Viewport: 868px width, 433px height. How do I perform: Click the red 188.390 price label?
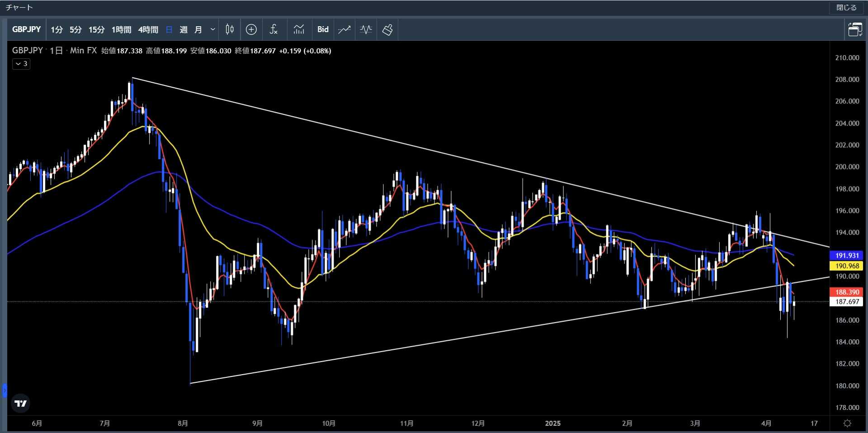pos(846,292)
